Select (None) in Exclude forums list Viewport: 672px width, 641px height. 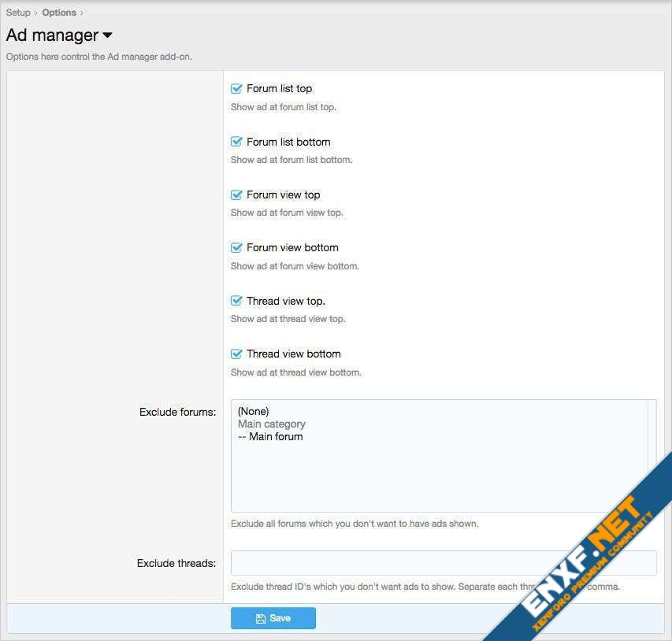(254, 411)
